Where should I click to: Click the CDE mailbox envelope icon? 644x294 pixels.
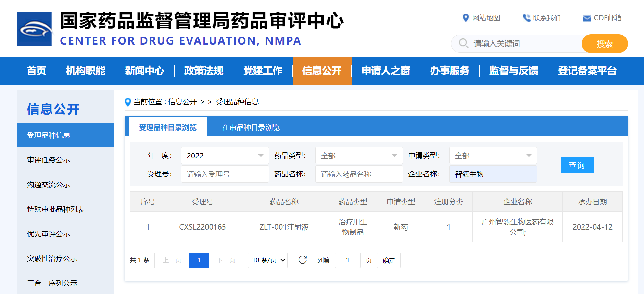pyautogui.click(x=587, y=18)
